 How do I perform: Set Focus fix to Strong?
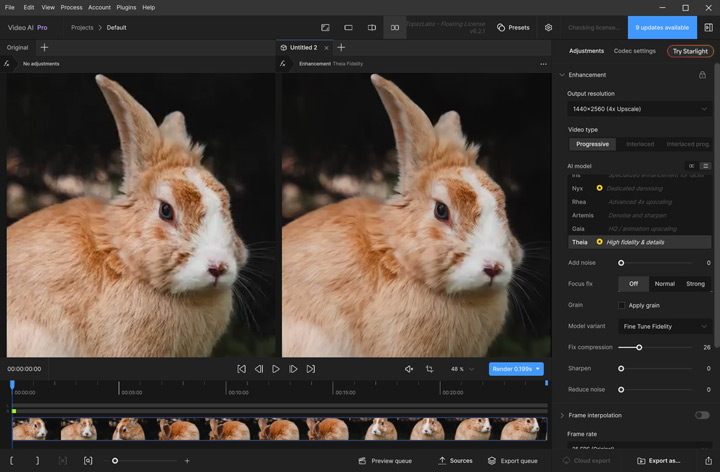pos(695,284)
